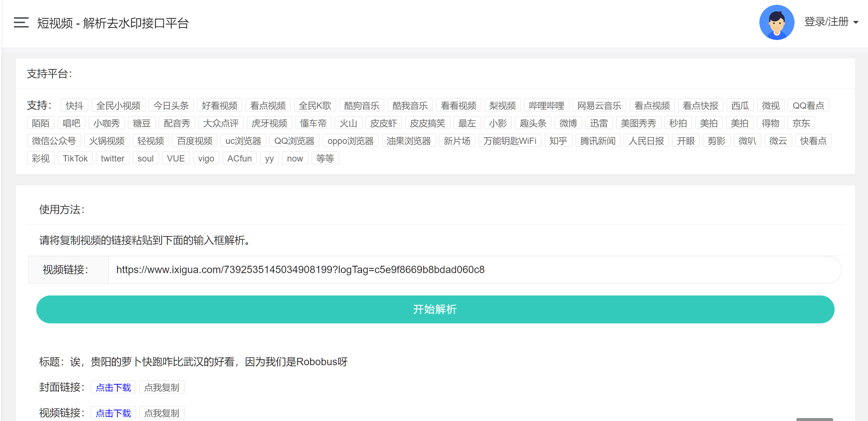Select the 快抖 platform tag
The height and width of the screenshot is (421, 868).
[x=75, y=105]
